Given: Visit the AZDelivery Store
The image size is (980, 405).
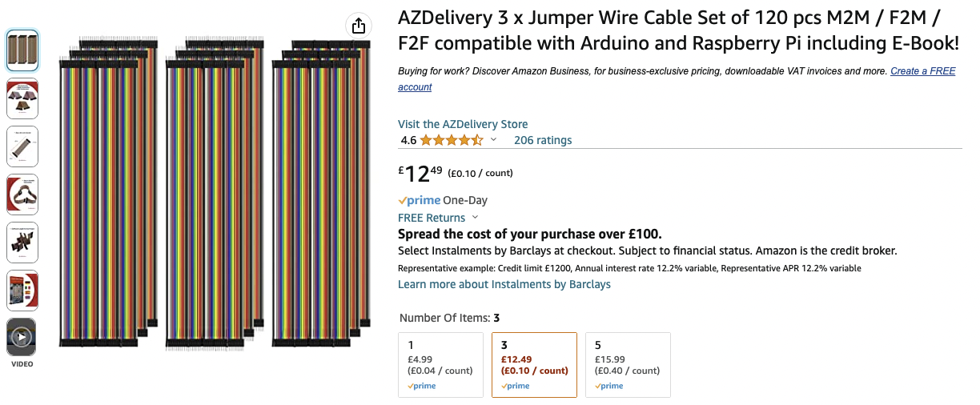Looking at the screenshot, I should (463, 124).
